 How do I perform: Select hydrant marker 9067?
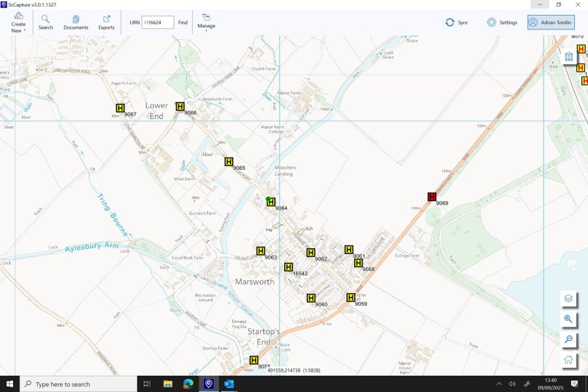120,108
